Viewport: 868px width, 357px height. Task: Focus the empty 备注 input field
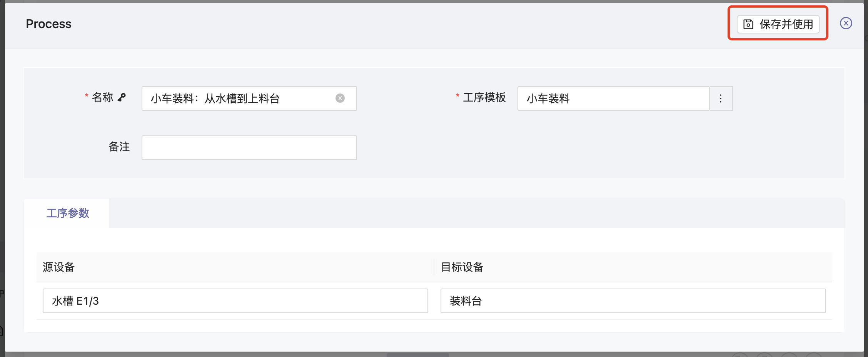point(249,148)
